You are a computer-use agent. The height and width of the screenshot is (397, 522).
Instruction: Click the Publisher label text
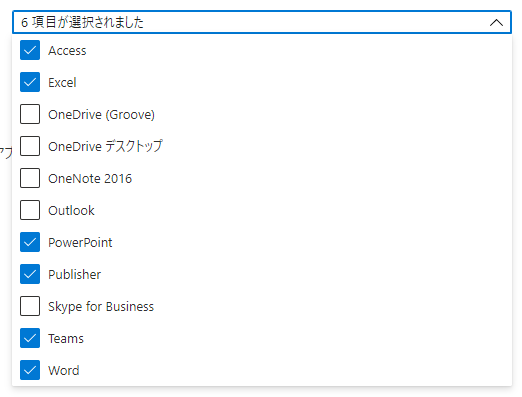pos(75,275)
